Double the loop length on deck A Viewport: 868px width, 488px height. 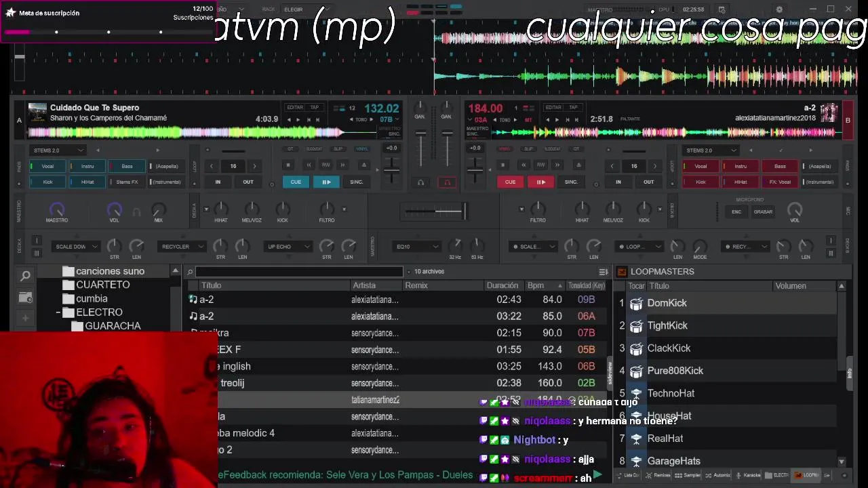click(x=254, y=166)
